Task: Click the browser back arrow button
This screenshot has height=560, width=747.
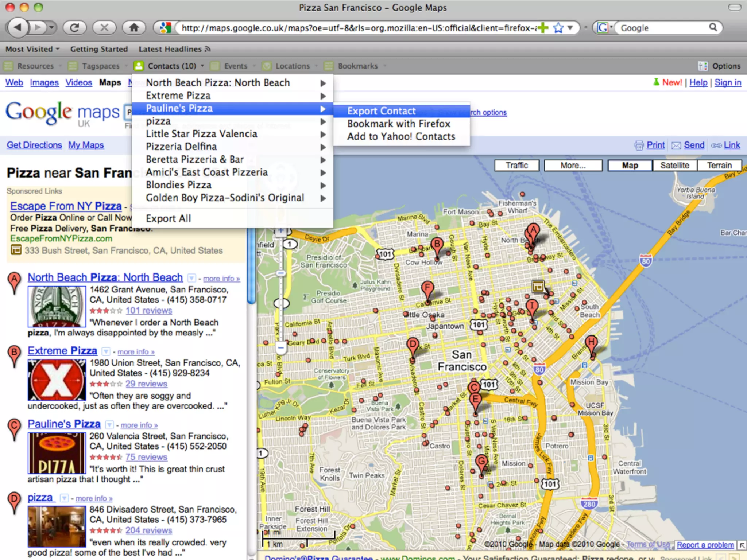Action: tap(18, 28)
